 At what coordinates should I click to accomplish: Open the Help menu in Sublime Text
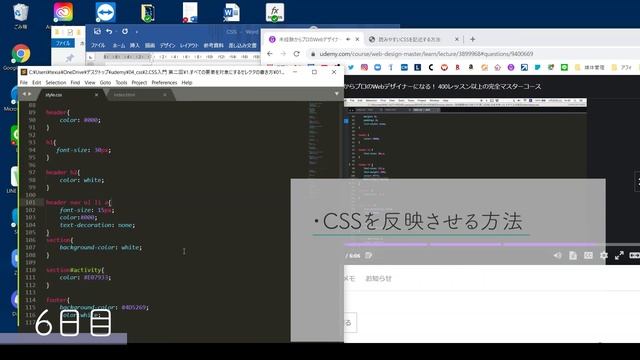click(187, 82)
